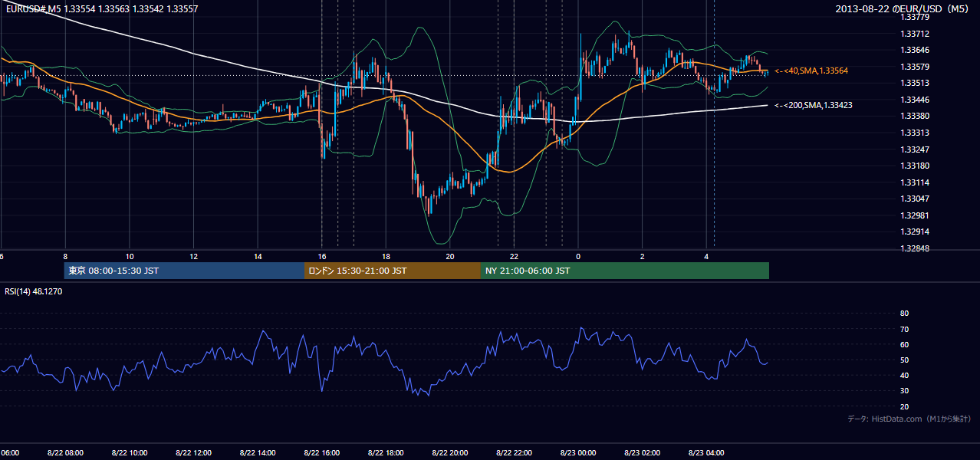Viewport: 980px width, 460px height.
Task: Select the NY 21:00-06:00 JST session bar
Action: tap(625, 271)
